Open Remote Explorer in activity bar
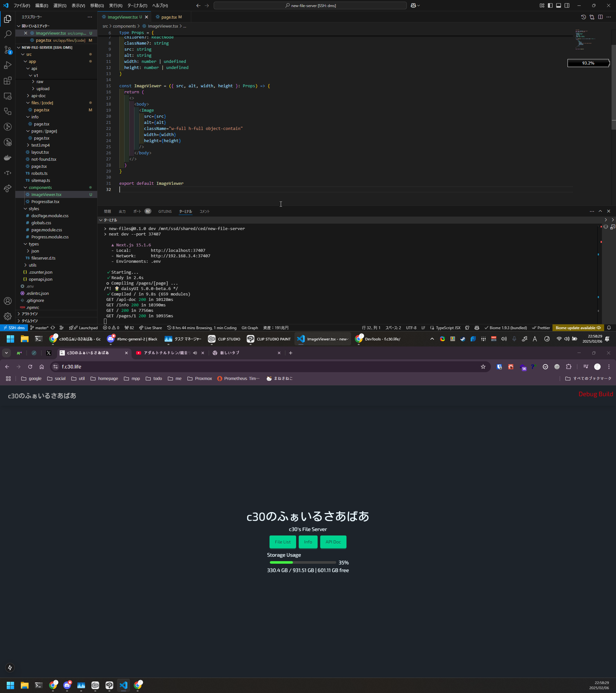 [x=7, y=96]
